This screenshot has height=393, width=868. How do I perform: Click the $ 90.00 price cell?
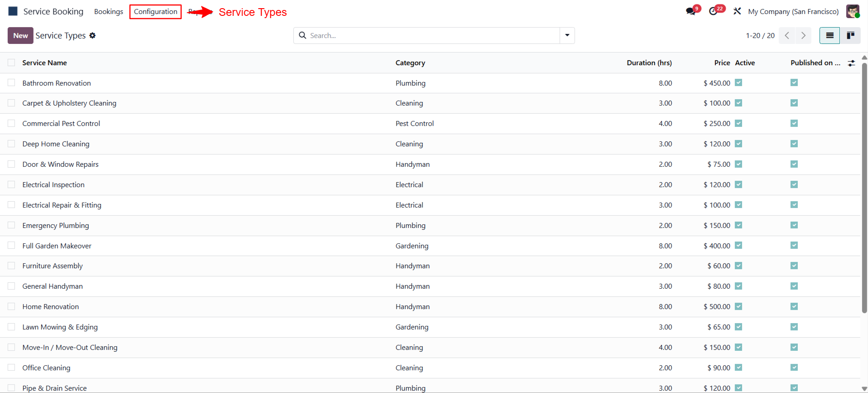[x=719, y=368]
